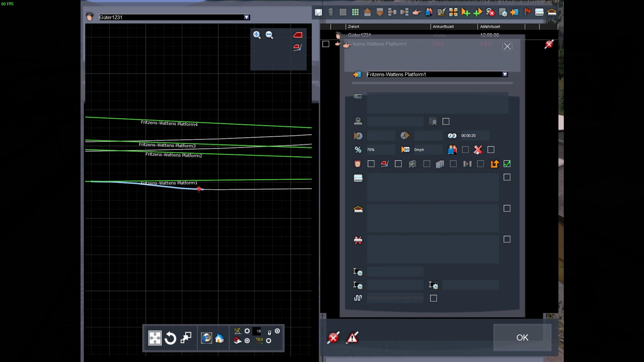Click the 75% performance input field
This screenshot has height=362, width=644.
coord(381,150)
